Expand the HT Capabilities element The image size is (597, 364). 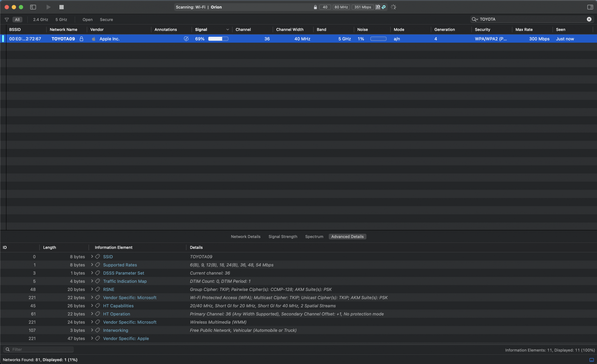click(x=92, y=306)
